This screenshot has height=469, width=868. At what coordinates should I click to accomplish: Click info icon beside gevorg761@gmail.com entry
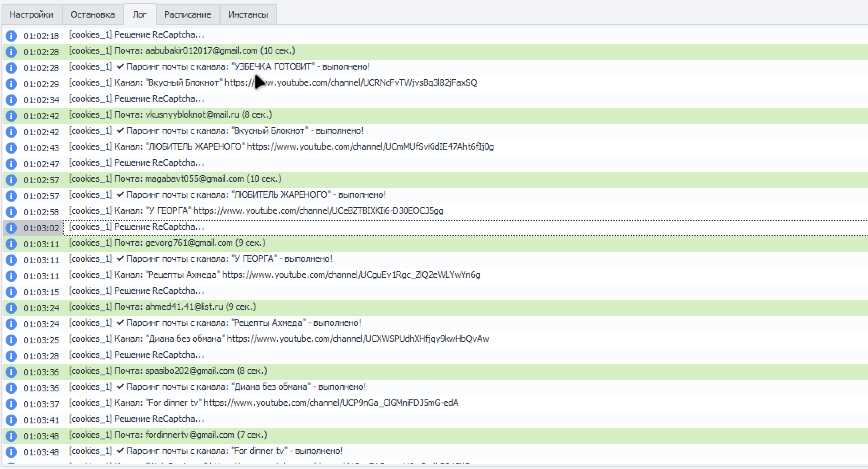point(11,244)
